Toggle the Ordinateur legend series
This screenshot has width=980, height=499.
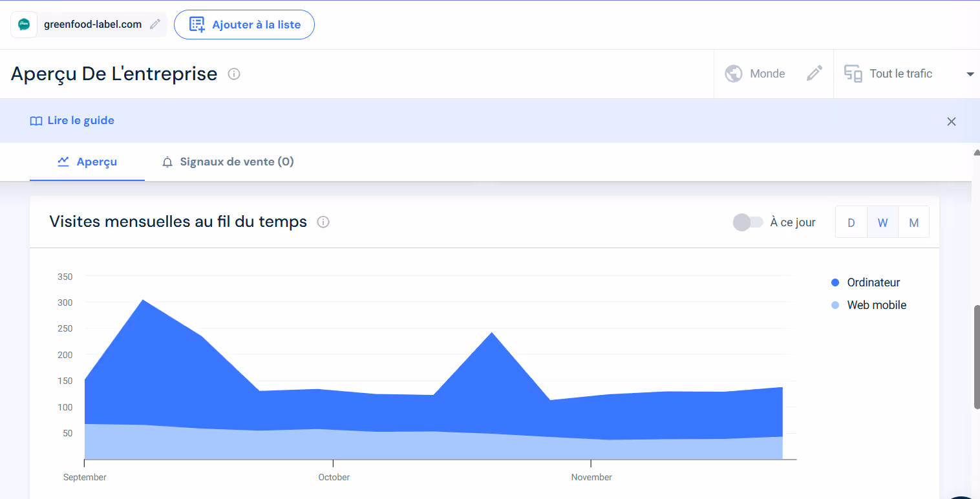click(866, 282)
